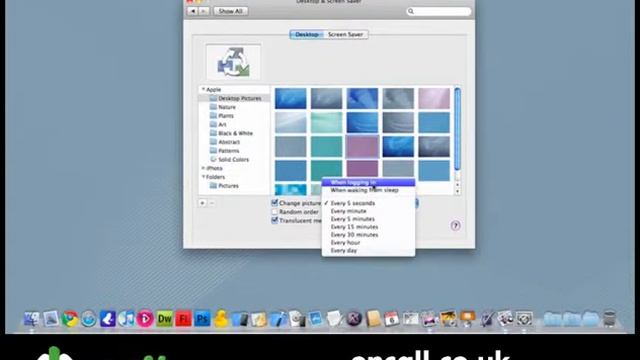
Task: Click the current desktop preview image well
Action: [233, 62]
